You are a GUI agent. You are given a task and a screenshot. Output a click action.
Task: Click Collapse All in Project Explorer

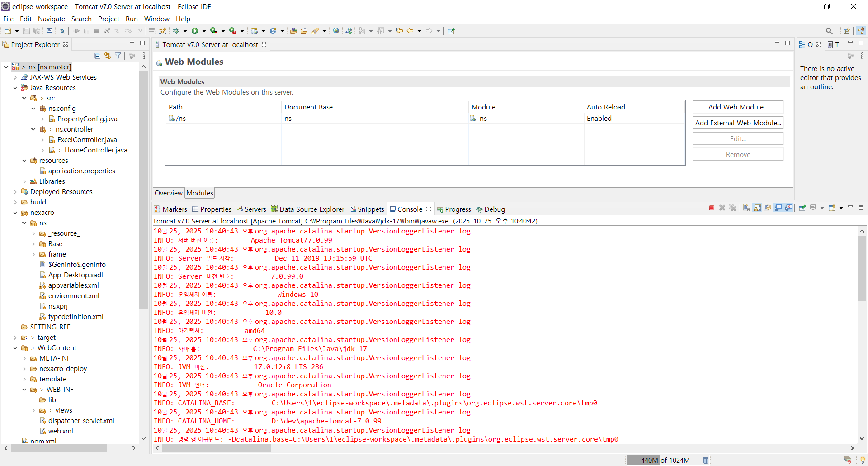(x=97, y=56)
